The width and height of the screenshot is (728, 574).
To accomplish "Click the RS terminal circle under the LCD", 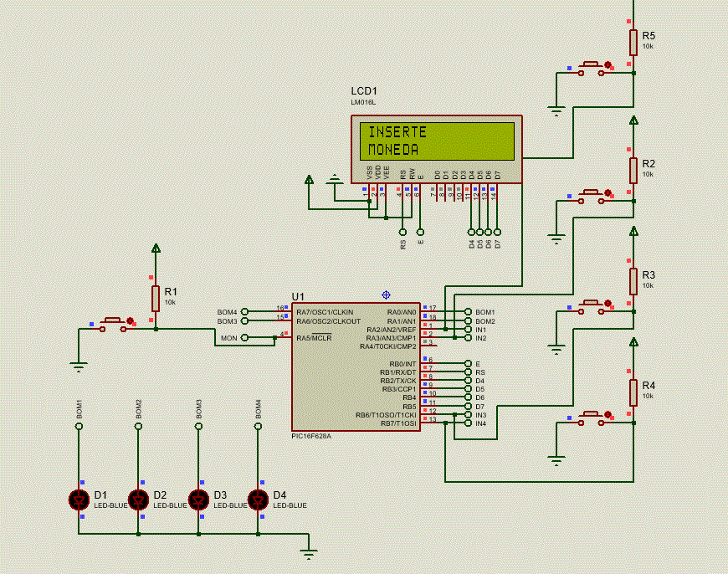I will coord(402,232).
